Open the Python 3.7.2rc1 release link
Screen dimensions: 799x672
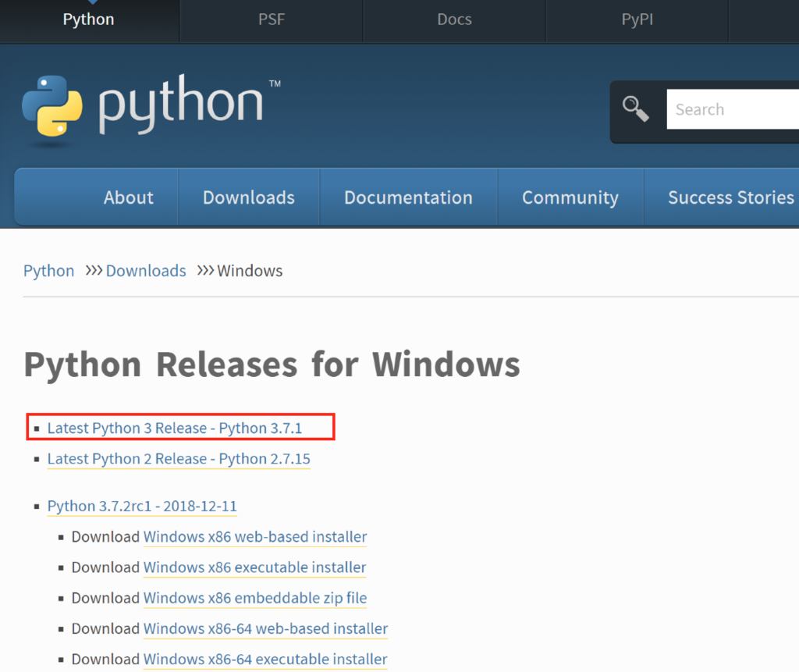[x=142, y=506]
